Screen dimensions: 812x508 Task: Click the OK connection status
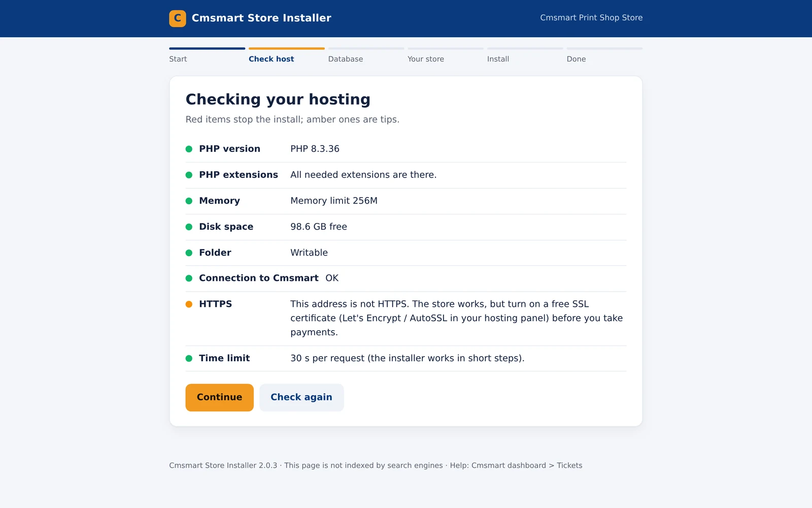tap(332, 278)
